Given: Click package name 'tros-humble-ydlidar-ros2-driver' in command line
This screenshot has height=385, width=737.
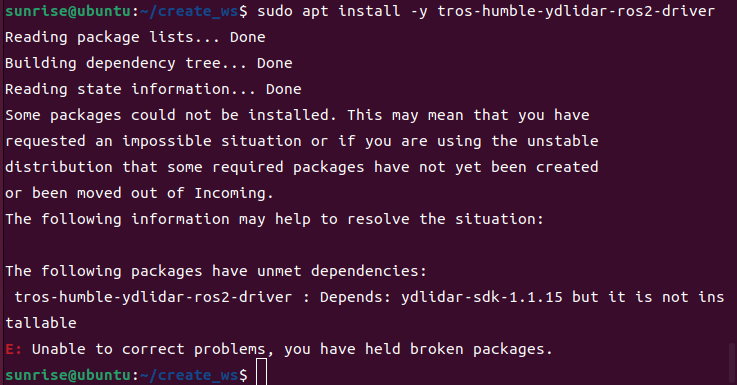Looking at the screenshot, I should 576,11.
